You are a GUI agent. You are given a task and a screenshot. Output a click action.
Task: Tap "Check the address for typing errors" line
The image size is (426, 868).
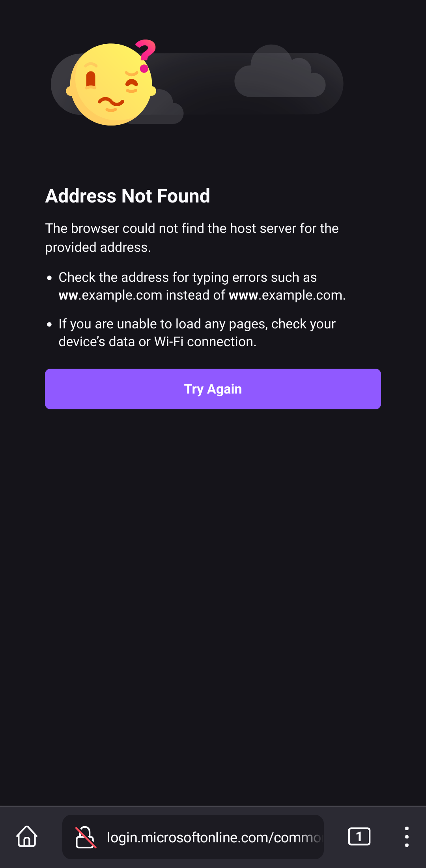[187, 277]
